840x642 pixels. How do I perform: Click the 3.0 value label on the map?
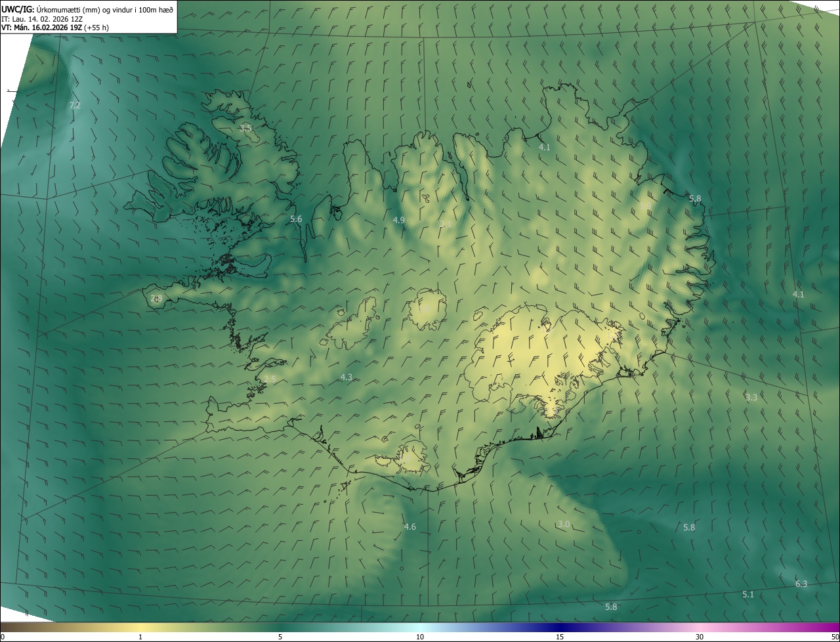click(564, 524)
